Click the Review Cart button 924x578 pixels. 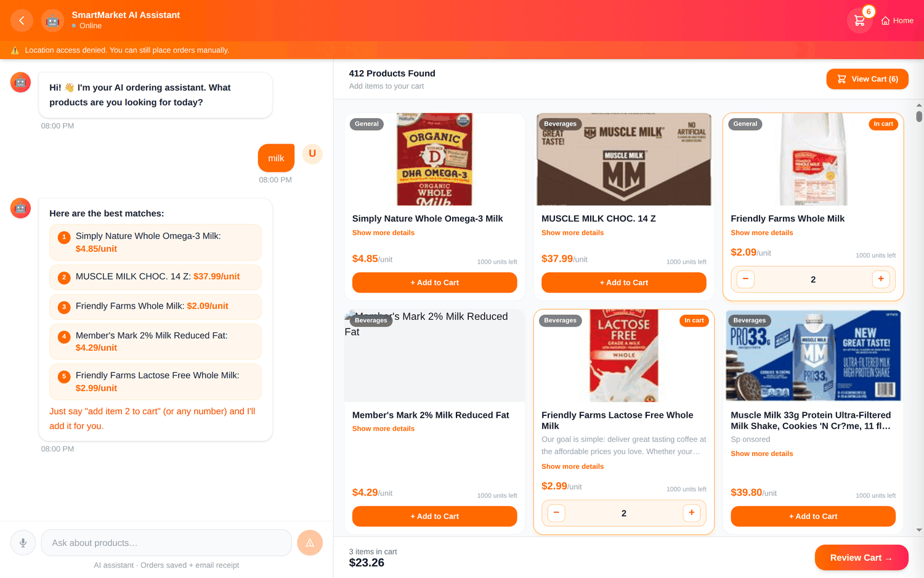[861, 558]
